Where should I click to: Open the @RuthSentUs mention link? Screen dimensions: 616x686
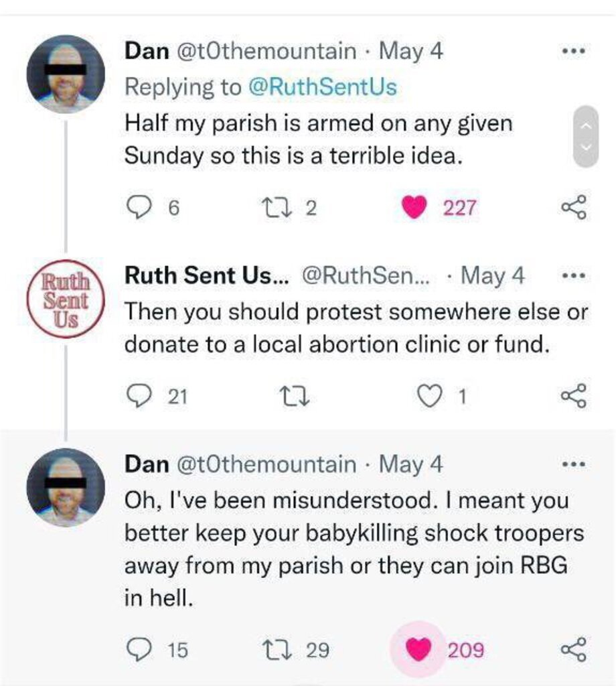pyautogui.click(x=323, y=87)
